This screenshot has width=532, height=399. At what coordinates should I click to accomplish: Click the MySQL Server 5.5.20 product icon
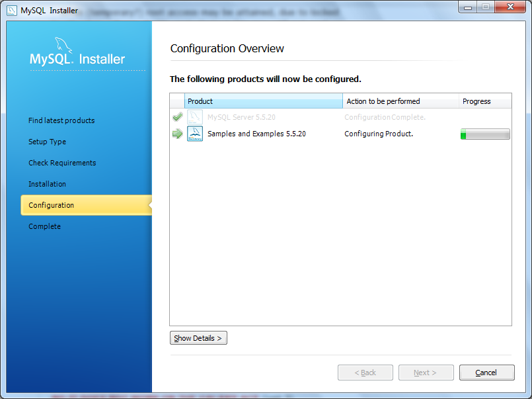[195, 117]
